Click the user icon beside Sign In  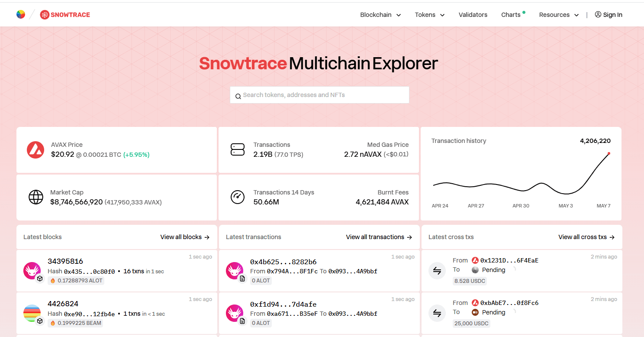point(598,14)
